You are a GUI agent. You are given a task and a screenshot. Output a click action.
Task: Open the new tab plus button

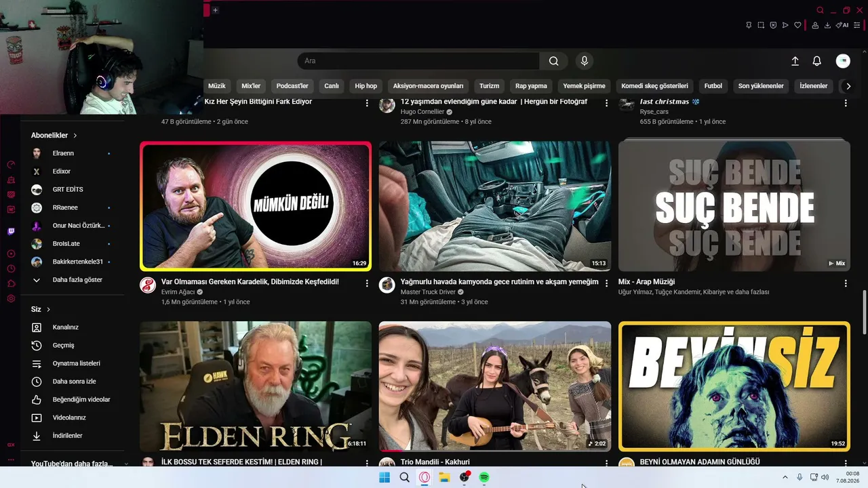[x=215, y=10]
